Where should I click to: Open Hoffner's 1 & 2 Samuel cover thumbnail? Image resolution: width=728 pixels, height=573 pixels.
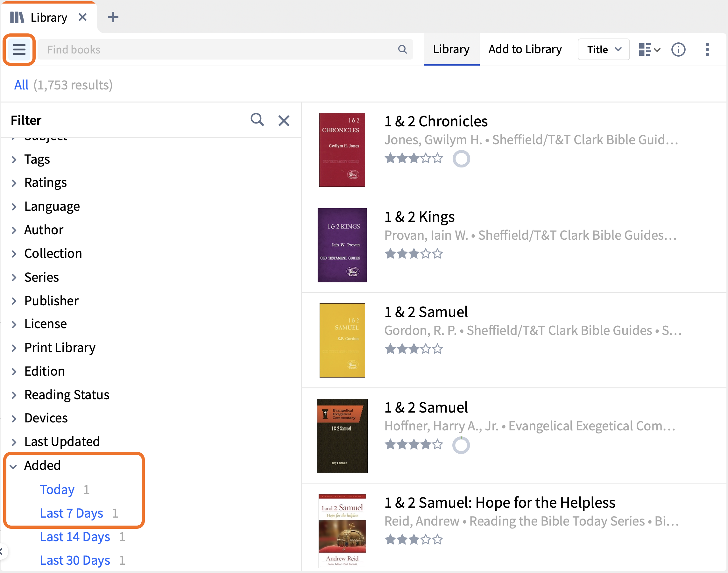342,436
